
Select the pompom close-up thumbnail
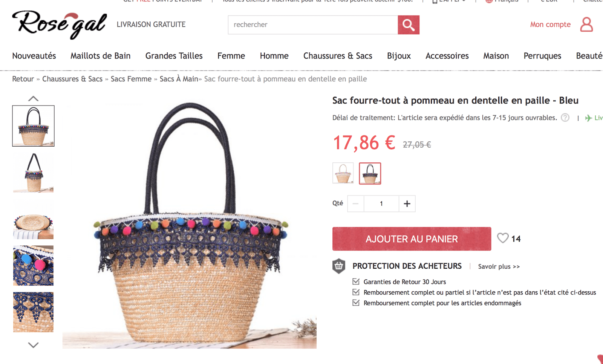pyautogui.click(x=33, y=266)
